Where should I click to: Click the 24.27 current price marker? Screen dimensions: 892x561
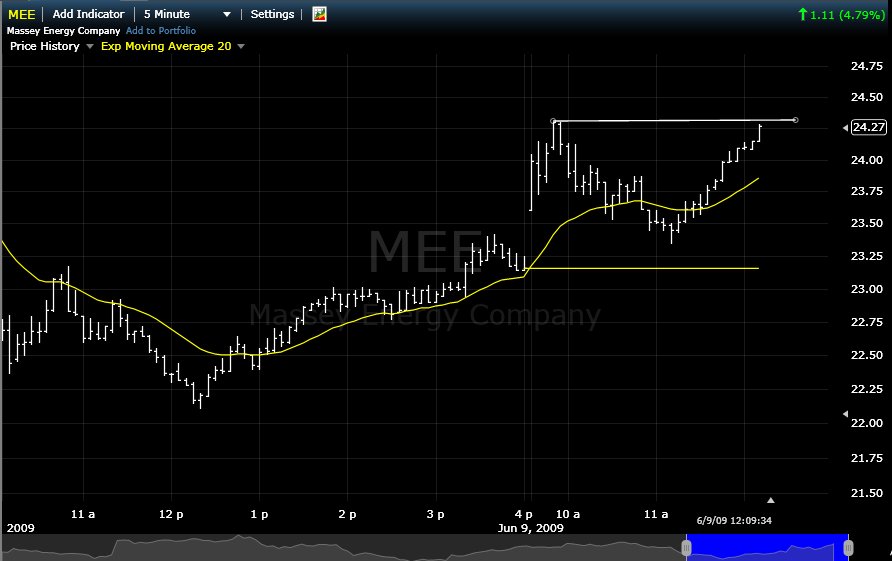[x=869, y=127]
